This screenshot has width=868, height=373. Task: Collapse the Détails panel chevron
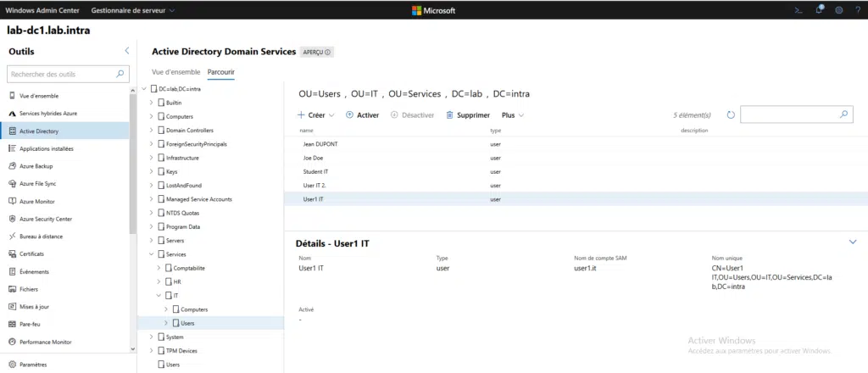853,242
